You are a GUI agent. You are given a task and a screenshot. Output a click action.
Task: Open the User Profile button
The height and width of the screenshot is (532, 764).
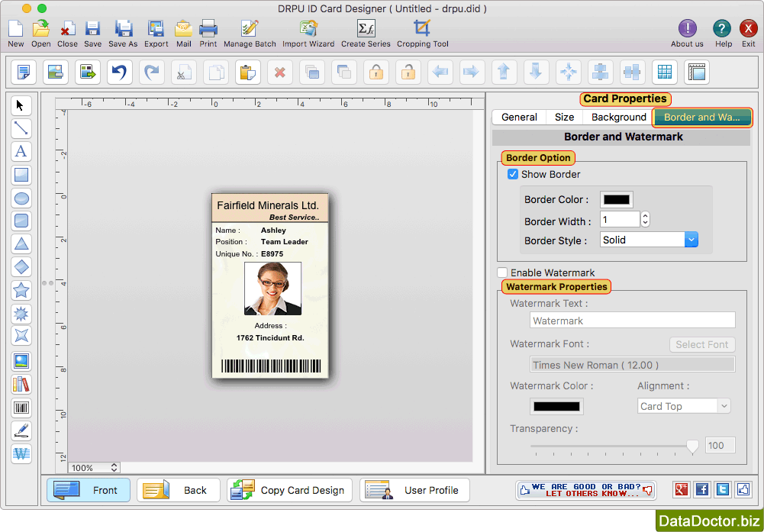click(414, 490)
